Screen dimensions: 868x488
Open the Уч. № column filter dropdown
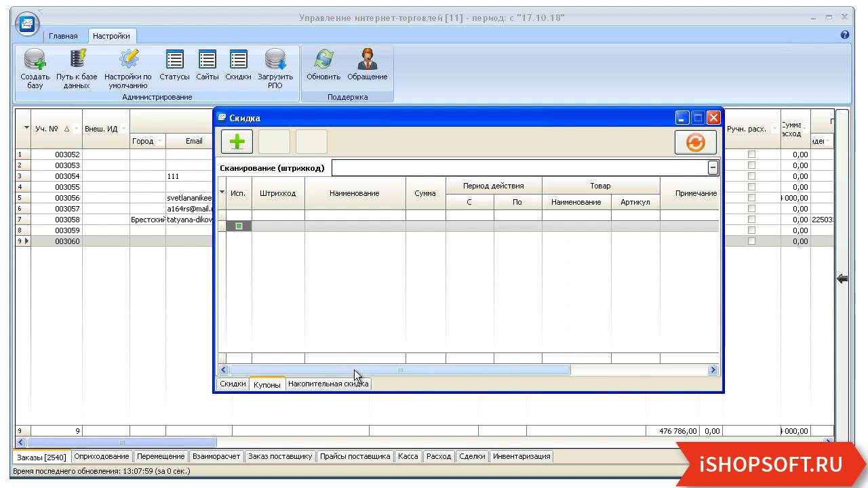tap(76, 129)
